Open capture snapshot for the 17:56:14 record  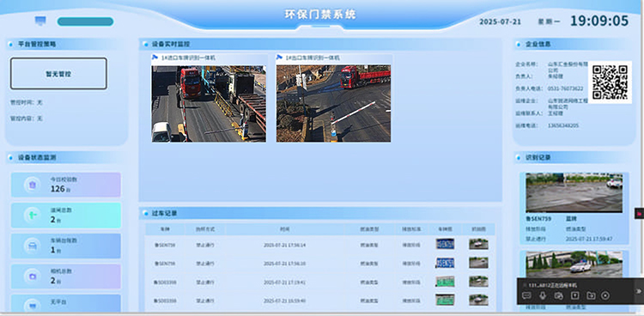[x=478, y=244]
